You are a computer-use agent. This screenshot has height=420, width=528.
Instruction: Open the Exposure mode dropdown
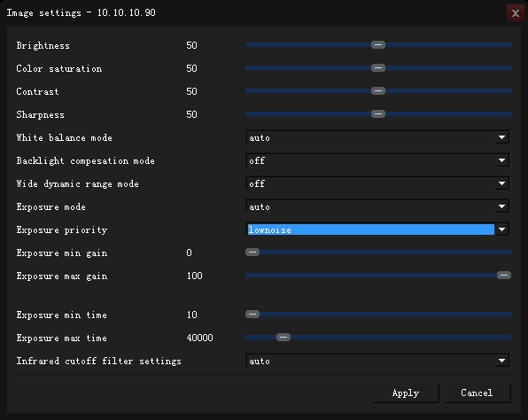pyautogui.click(x=377, y=206)
